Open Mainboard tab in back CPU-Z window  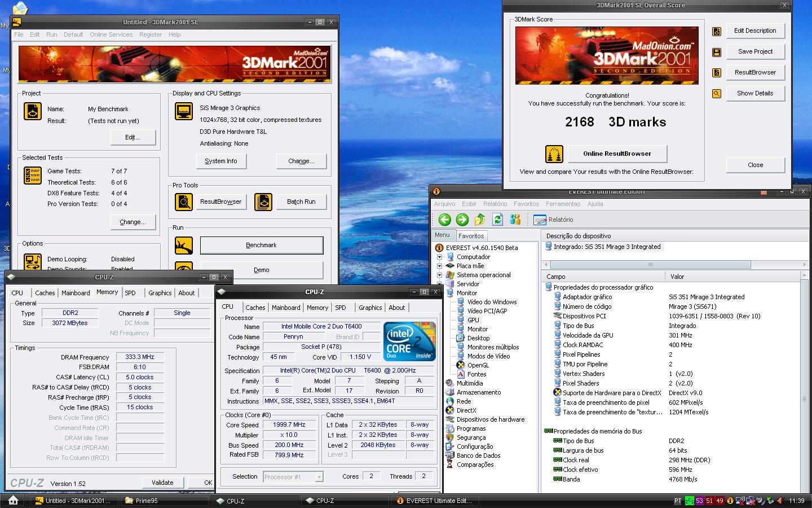(x=76, y=293)
